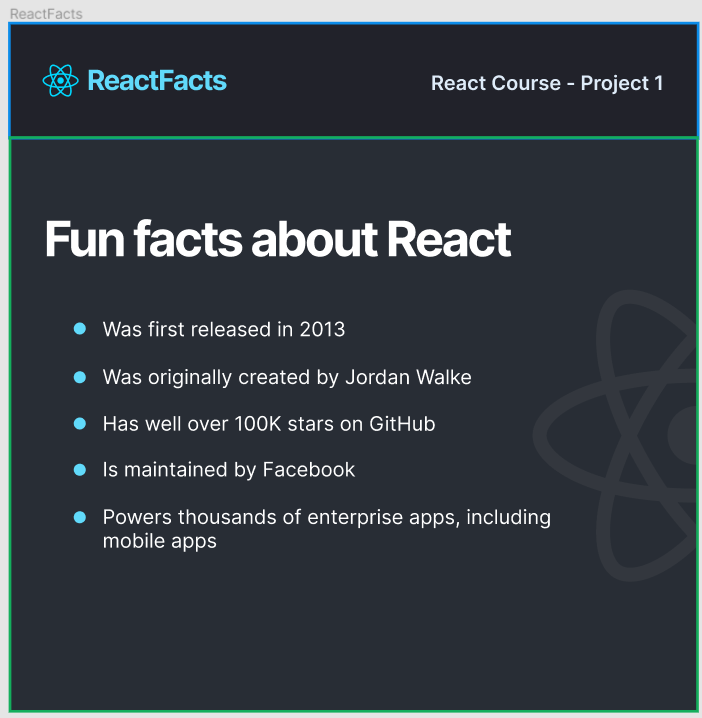The image size is (702, 718).
Task: Select the 'React Course - Project 1' header text
Action: 547,83
